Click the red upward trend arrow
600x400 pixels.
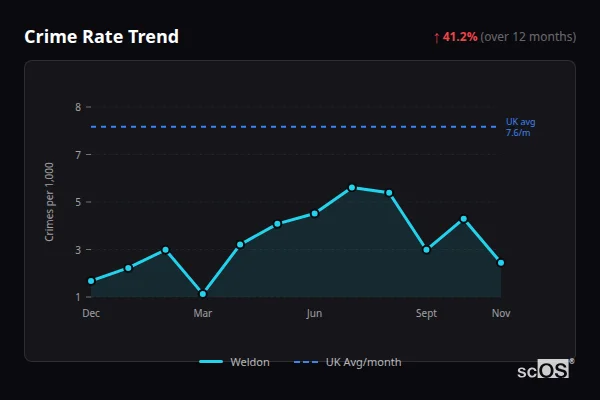click(437, 38)
